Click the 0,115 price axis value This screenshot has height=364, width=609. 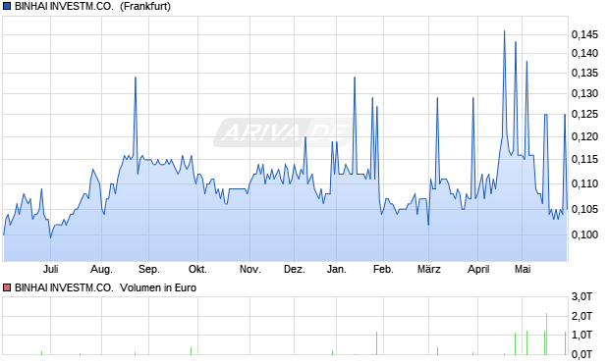[584, 159]
